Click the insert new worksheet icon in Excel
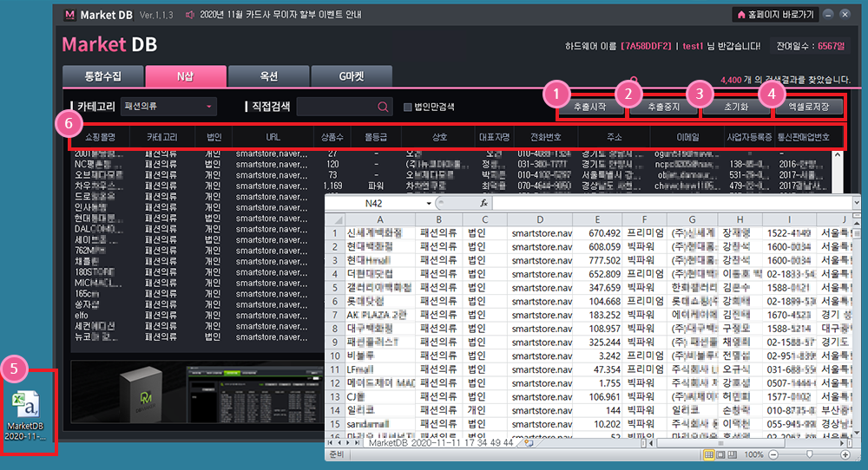The height and width of the screenshot is (470, 868). 529,443
